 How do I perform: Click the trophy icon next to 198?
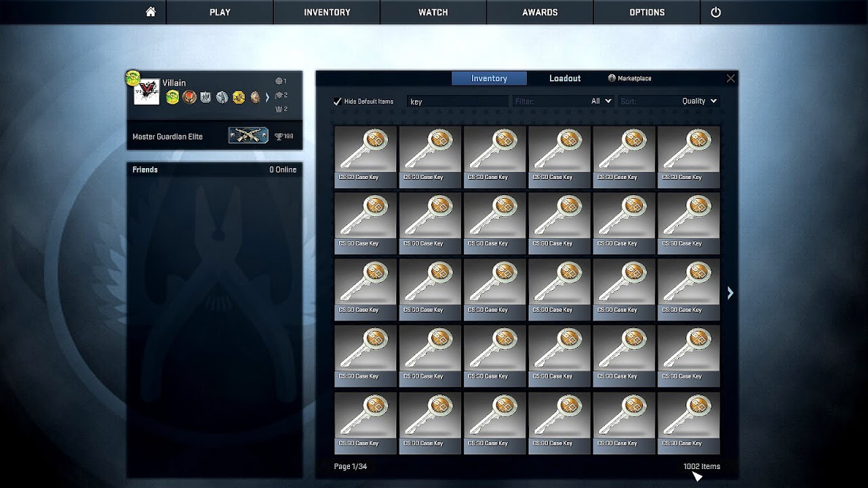(x=280, y=136)
